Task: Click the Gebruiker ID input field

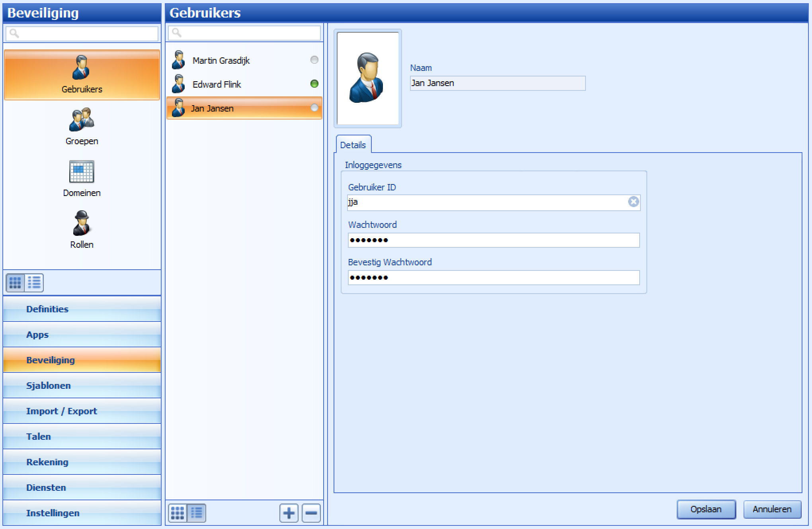Action: click(x=494, y=202)
